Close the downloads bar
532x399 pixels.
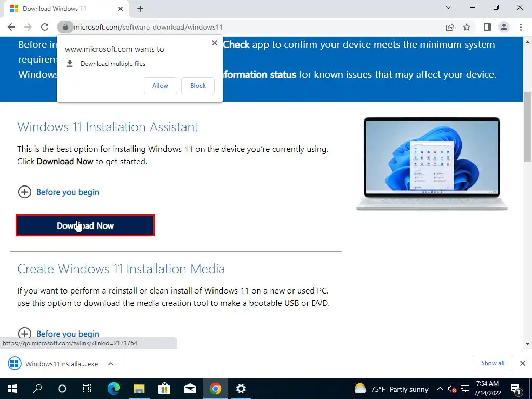pyautogui.click(x=523, y=363)
